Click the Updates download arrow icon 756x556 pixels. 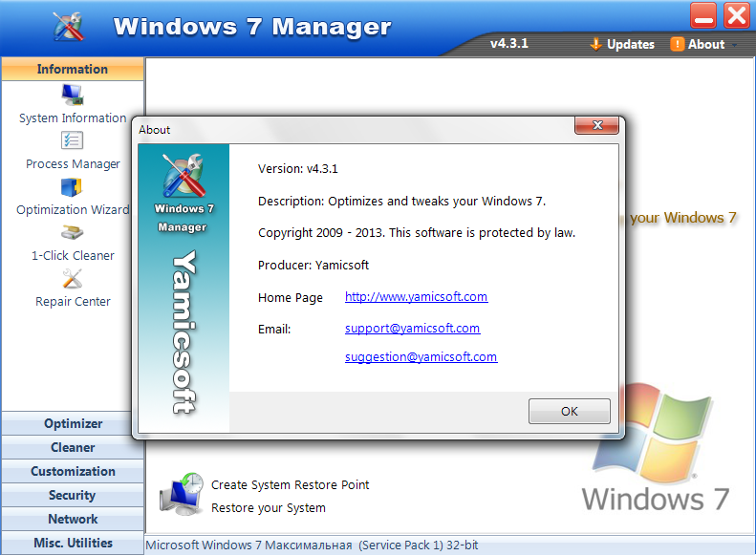pyautogui.click(x=595, y=44)
